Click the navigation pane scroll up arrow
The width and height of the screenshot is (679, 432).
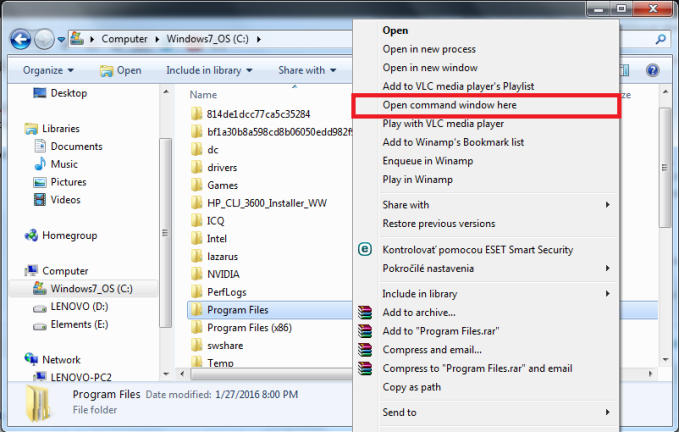tap(166, 92)
